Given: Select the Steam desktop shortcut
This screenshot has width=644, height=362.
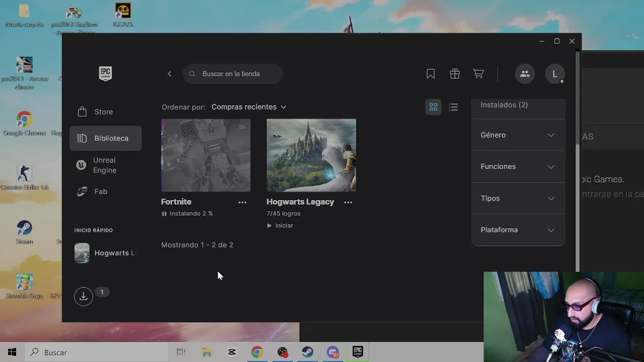Looking at the screenshot, I should [x=24, y=232].
